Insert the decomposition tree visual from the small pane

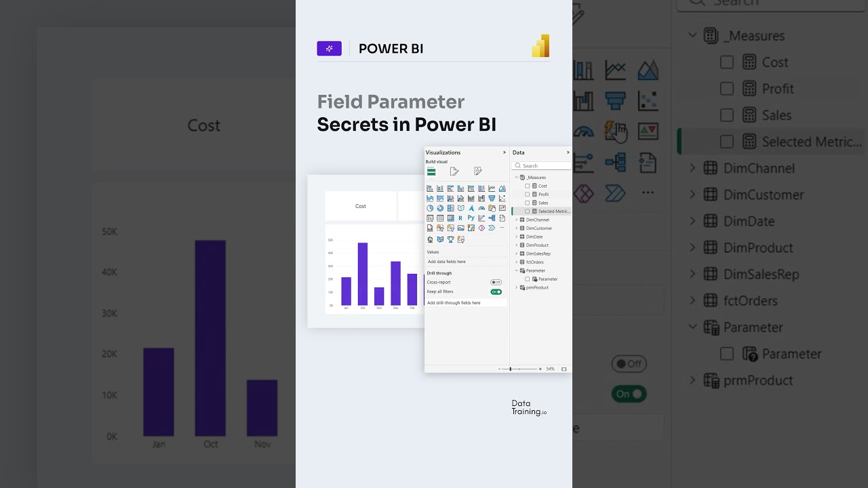click(x=492, y=218)
